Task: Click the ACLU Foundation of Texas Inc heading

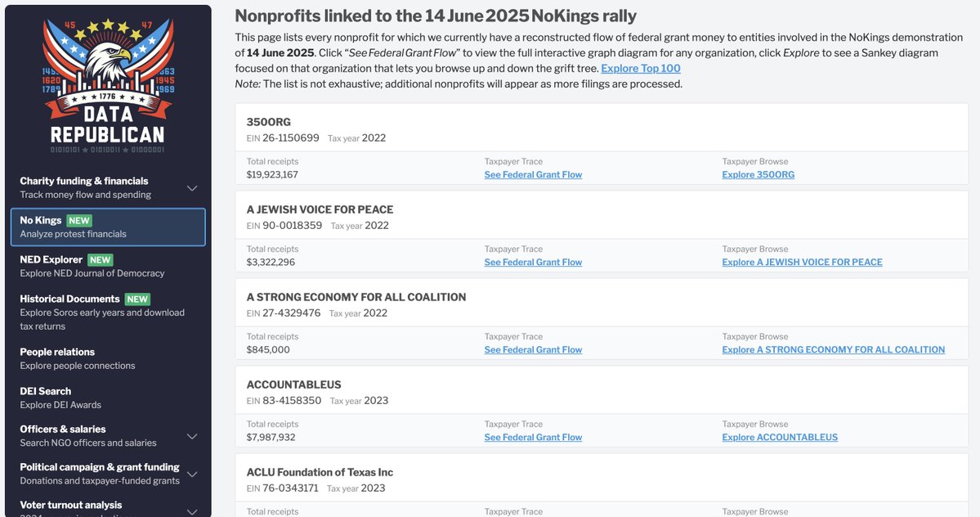Action: [320, 472]
